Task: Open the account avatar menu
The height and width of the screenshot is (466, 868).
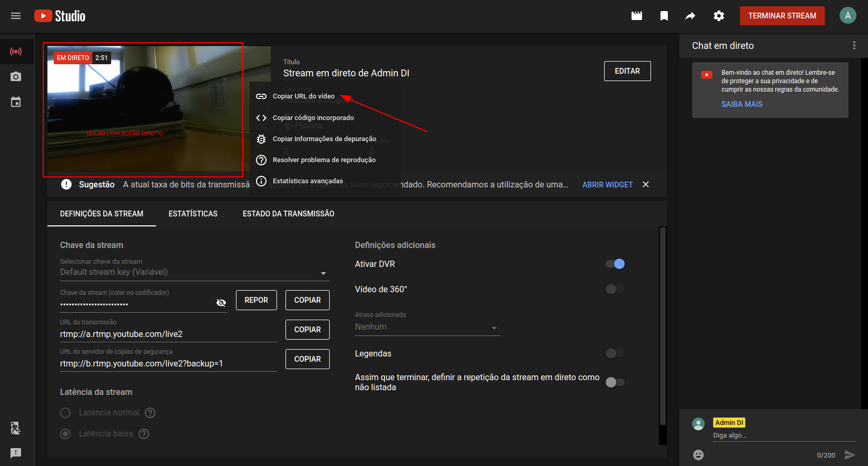Action: pyautogui.click(x=848, y=16)
